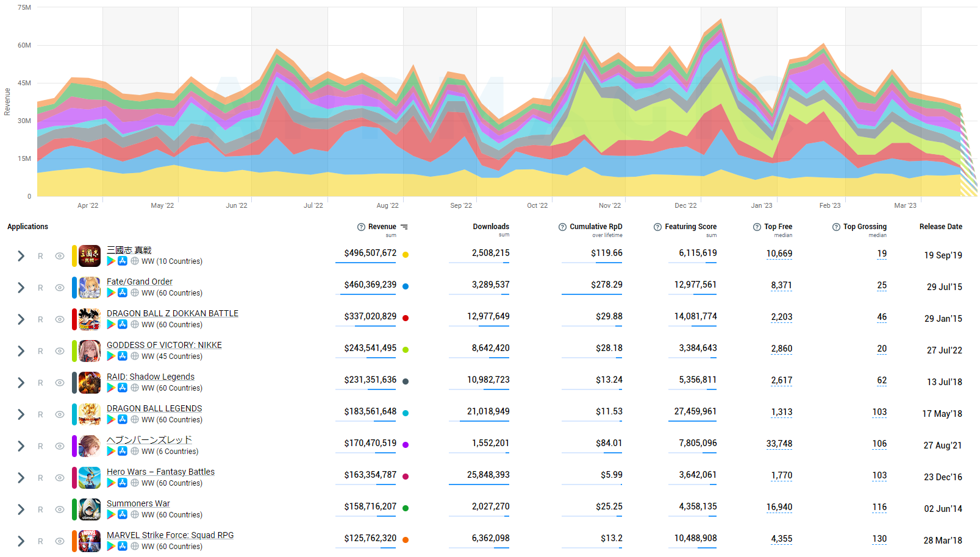Click Google Play icon under RAID: Shadow Legends
Image resolution: width=980 pixels, height=557 pixels.
click(x=111, y=388)
